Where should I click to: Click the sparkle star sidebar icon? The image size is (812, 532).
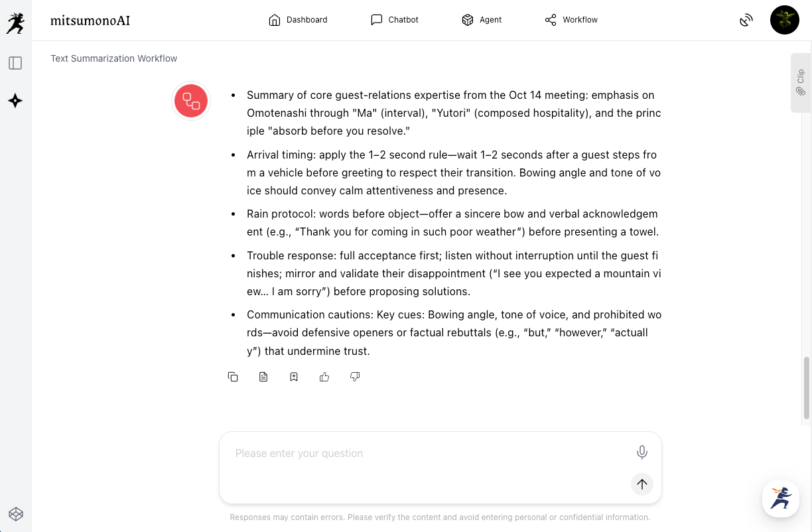(15, 101)
